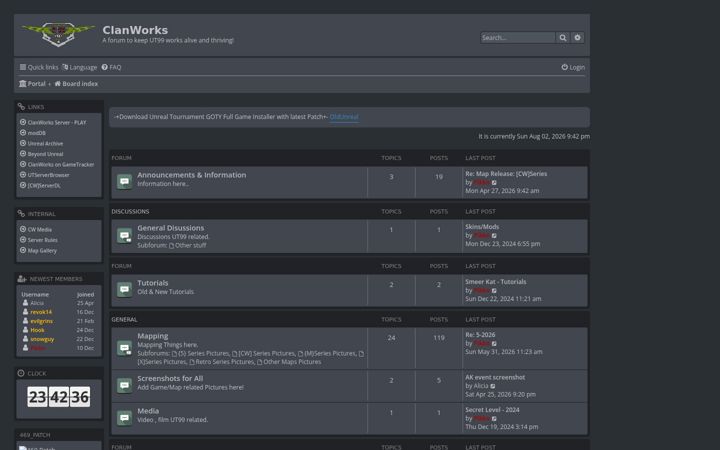Open [CW] Series Pictures subforum

(x=266, y=354)
